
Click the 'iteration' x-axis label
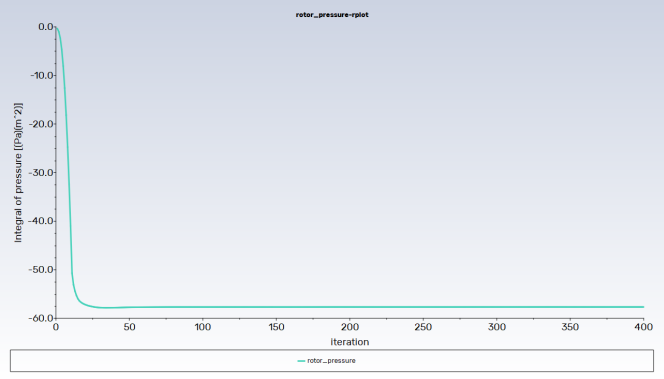(350, 342)
